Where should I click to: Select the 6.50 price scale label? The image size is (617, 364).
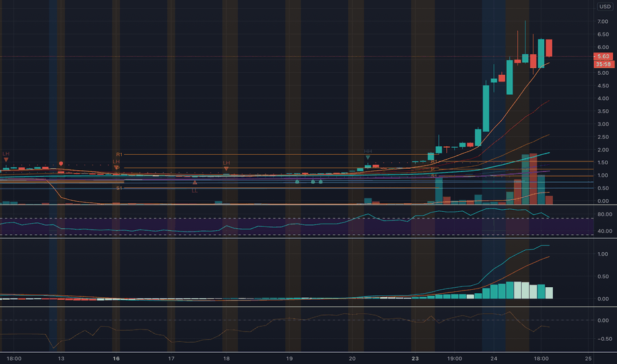pos(603,34)
